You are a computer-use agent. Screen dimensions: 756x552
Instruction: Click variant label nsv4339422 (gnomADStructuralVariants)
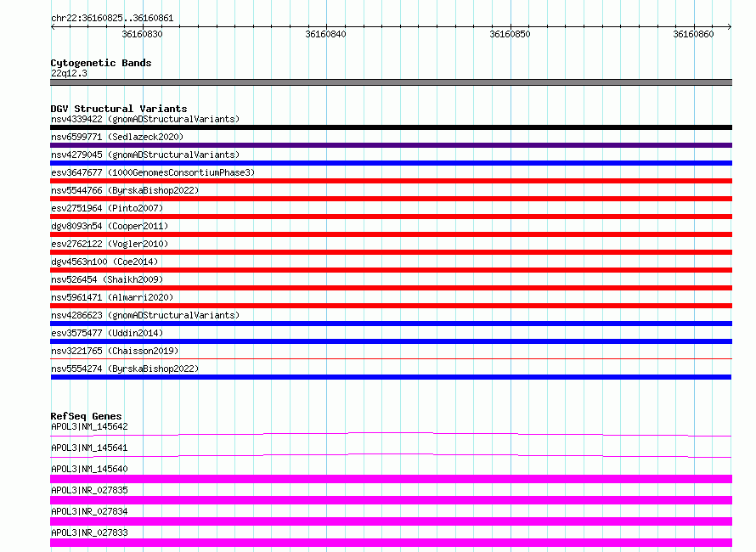(x=145, y=119)
